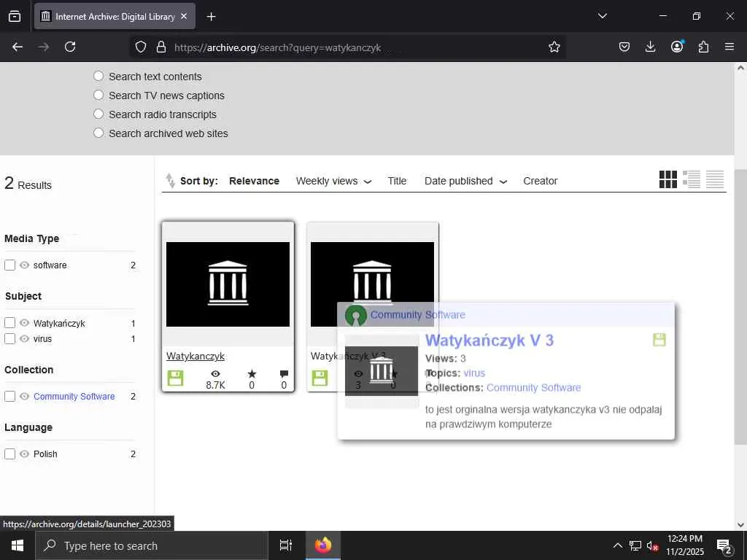Check the software media type filter
747x560 pixels.
pos(9,265)
